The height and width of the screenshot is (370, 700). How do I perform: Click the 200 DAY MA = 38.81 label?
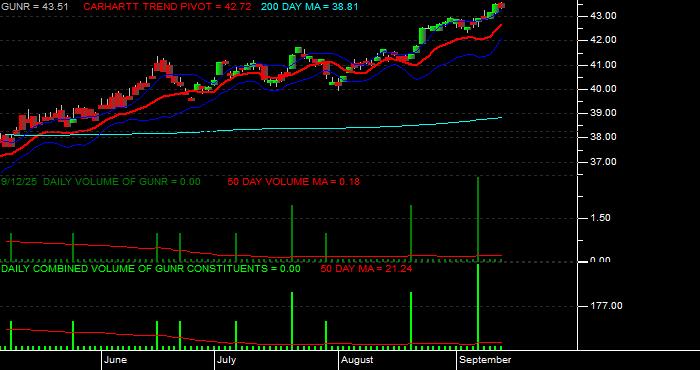point(309,7)
